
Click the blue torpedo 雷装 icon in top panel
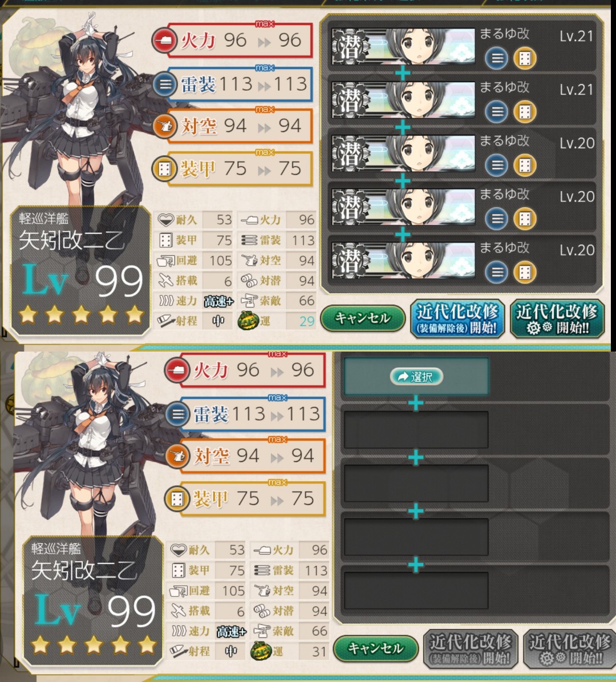pyautogui.click(x=164, y=84)
